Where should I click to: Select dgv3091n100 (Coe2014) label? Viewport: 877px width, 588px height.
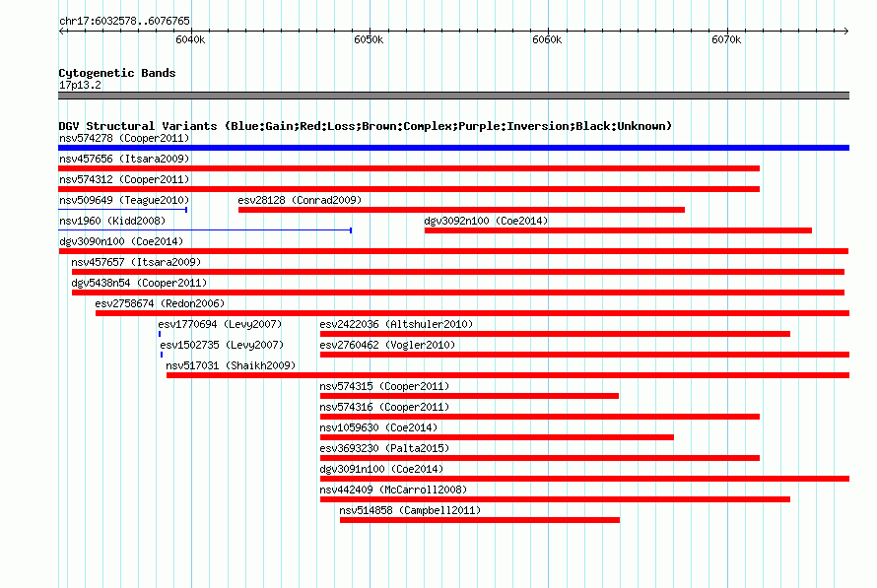381,469
